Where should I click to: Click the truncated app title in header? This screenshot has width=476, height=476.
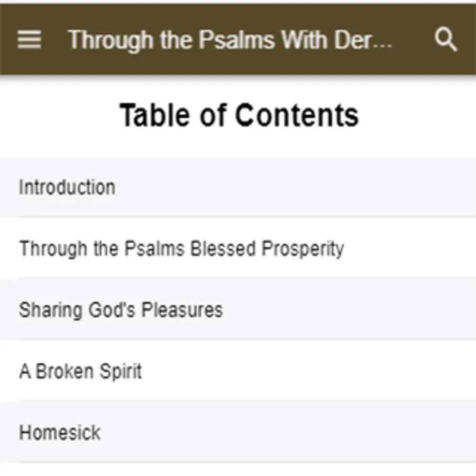(230, 40)
